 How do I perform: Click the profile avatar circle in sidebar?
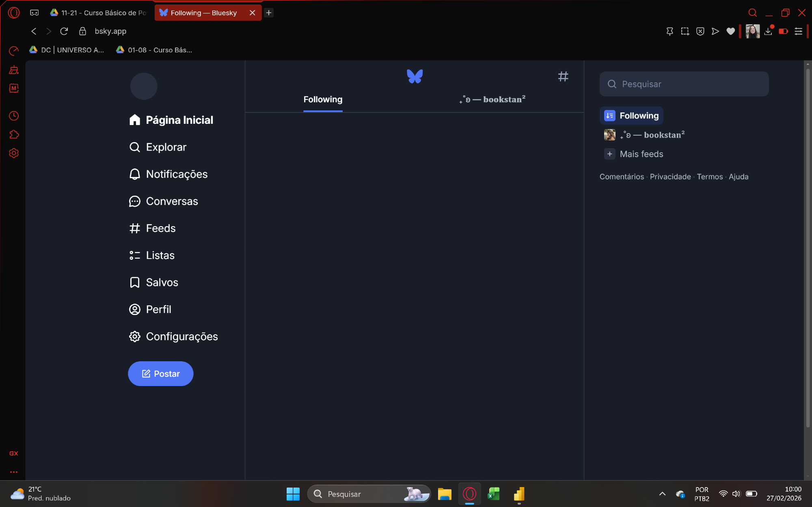144,86
